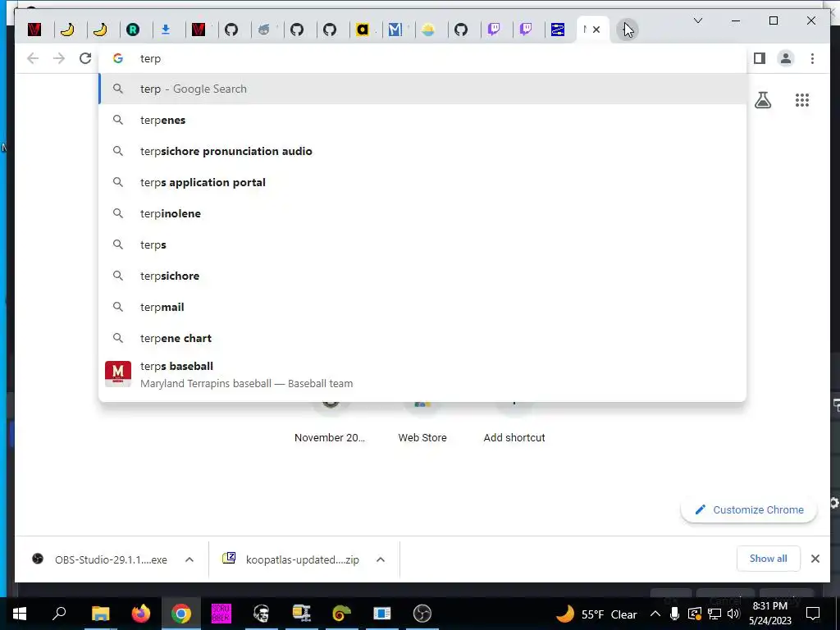Click the Add shortcut tile

click(514, 423)
